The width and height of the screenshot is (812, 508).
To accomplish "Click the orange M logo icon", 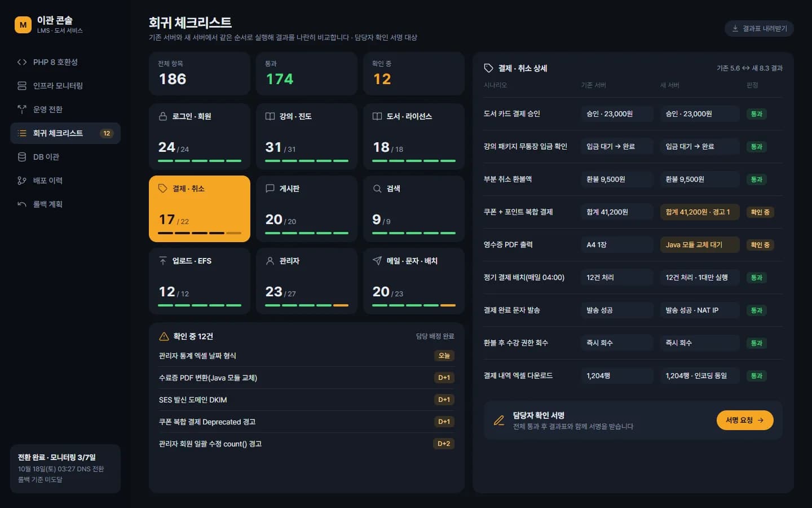I will pos(23,25).
